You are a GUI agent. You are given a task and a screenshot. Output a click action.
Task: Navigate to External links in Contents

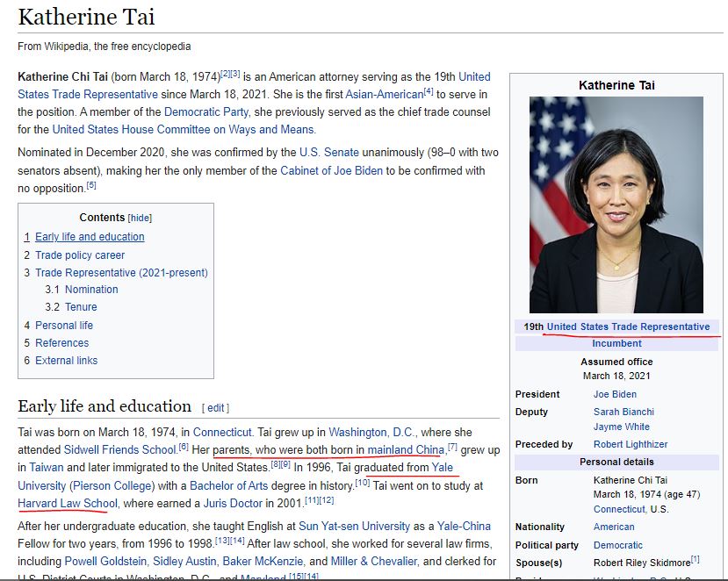pos(67,361)
